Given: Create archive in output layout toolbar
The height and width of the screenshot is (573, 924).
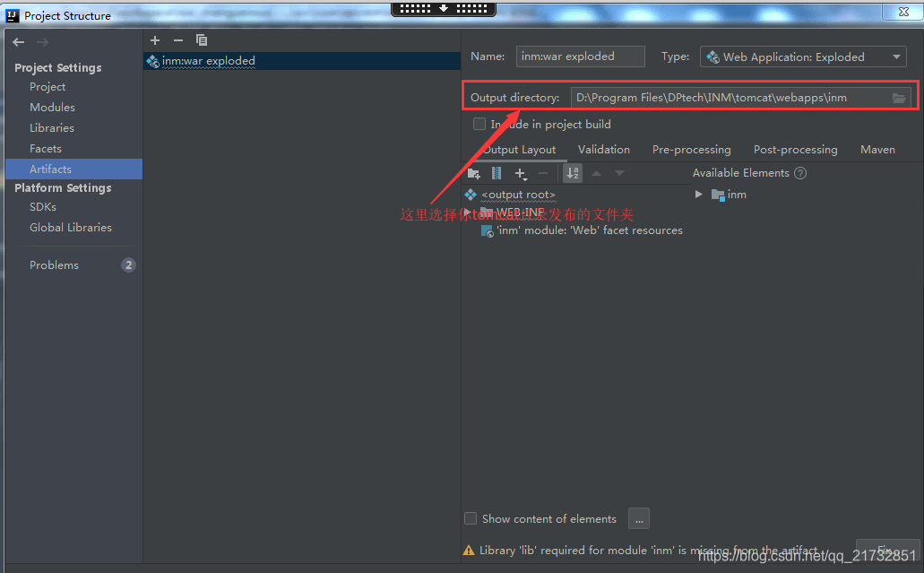Looking at the screenshot, I should (497, 173).
